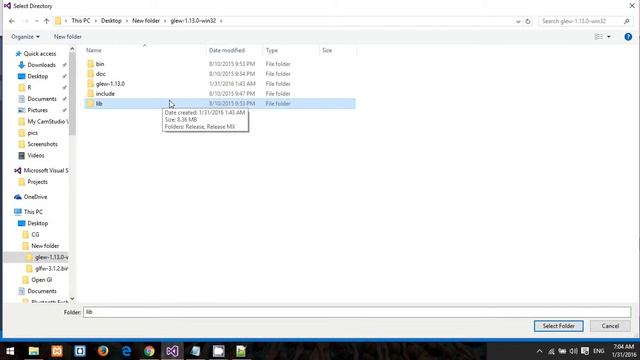Launch Firefox from taskbar

103,351
